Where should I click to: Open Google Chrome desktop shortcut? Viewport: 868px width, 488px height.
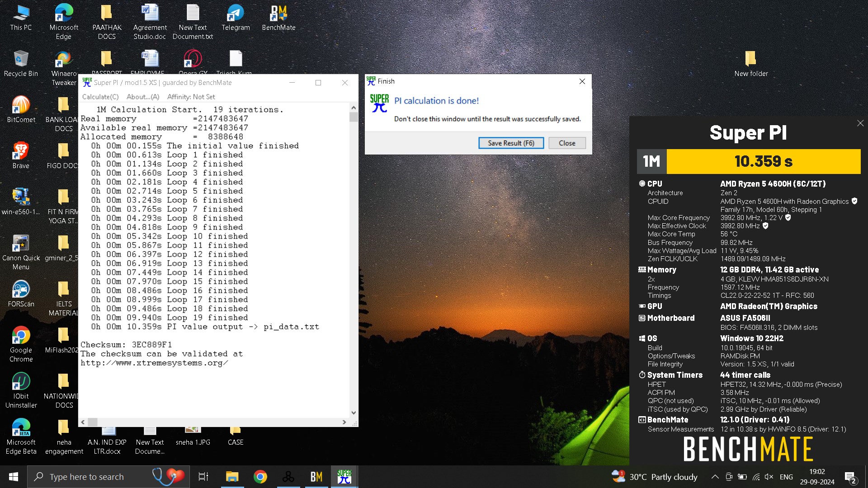point(21,344)
